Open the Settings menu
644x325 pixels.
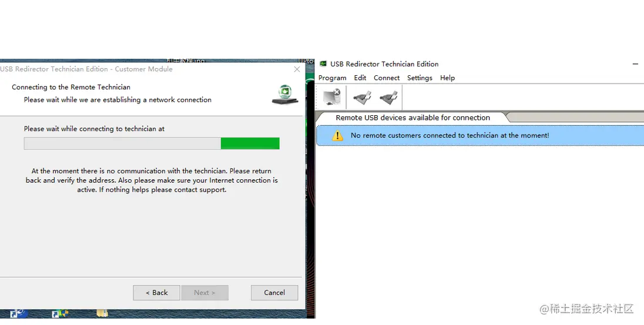[420, 78]
